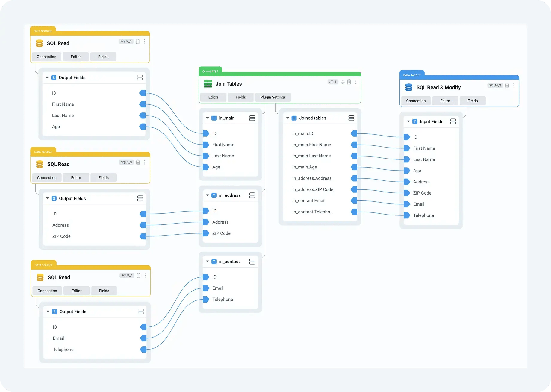Click the stacked-rows icon in Joined tables panel
The image size is (551, 392).
[351, 118]
